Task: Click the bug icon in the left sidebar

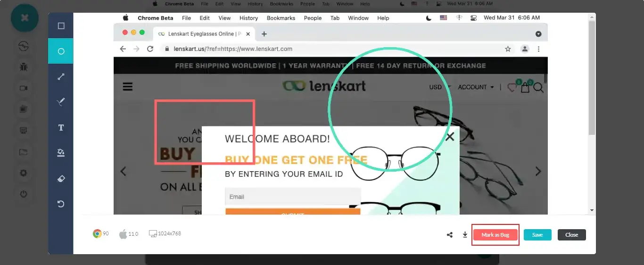Action: pos(24,67)
